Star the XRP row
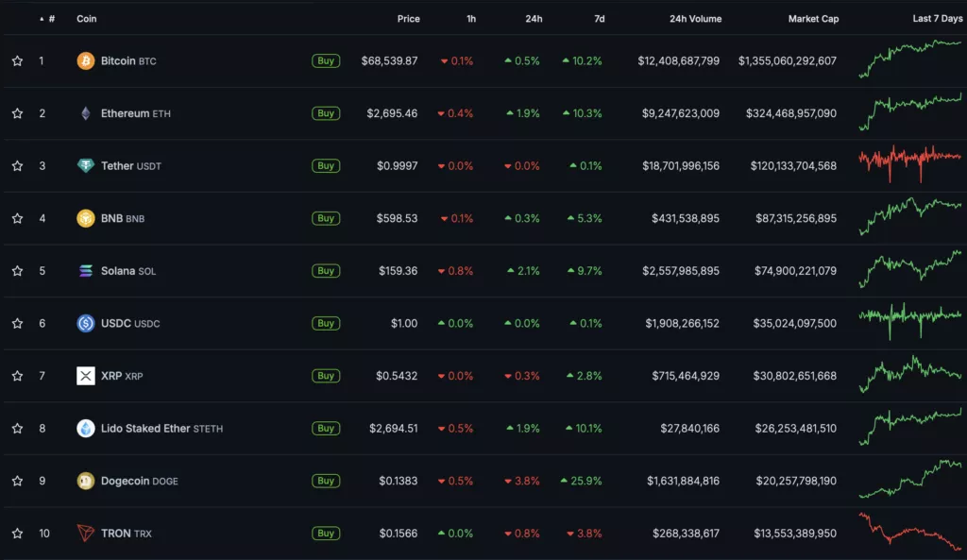Screen dimensions: 967x560 (17, 376)
